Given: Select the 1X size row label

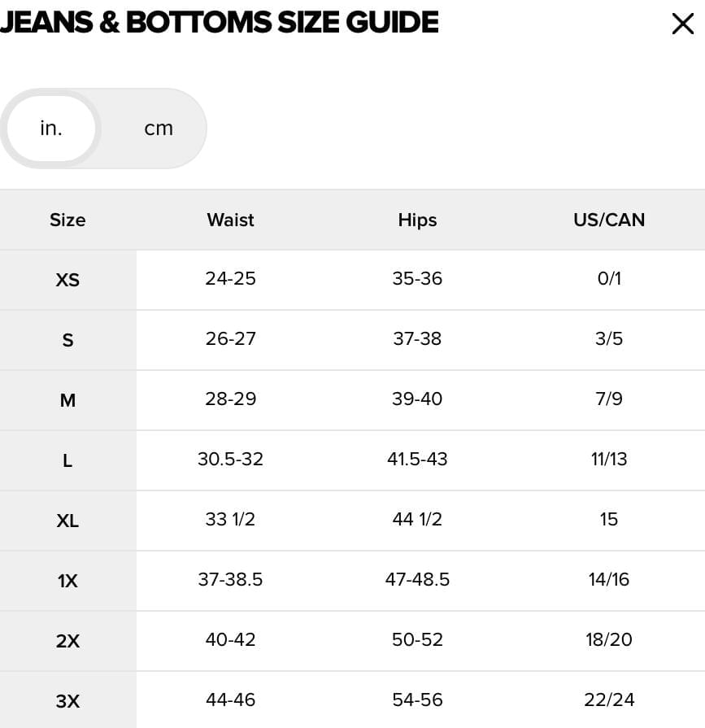Looking at the screenshot, I should [67, 581].
